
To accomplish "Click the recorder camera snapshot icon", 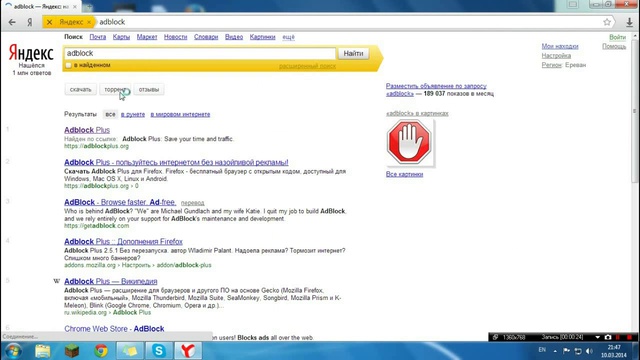I will (608, 337).
